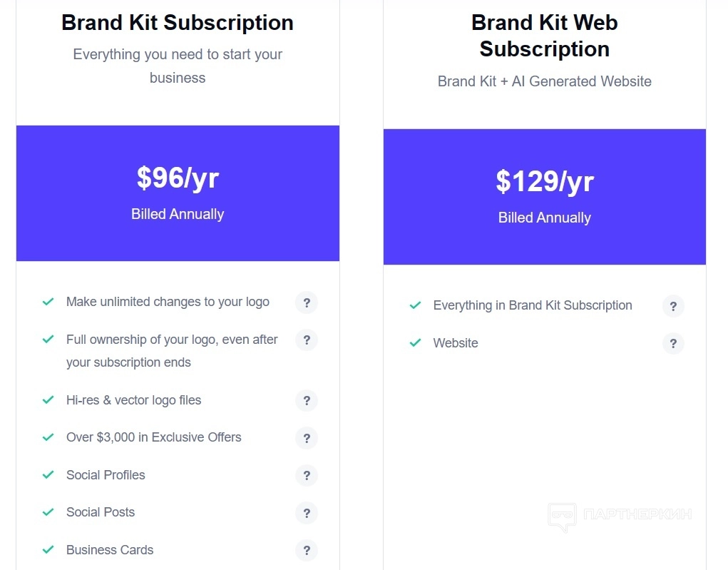Image resolution: width=728 pixels, height=570 pixels.
Task: Click the Brand Kit Subscription heading
Action: point(178,23)
